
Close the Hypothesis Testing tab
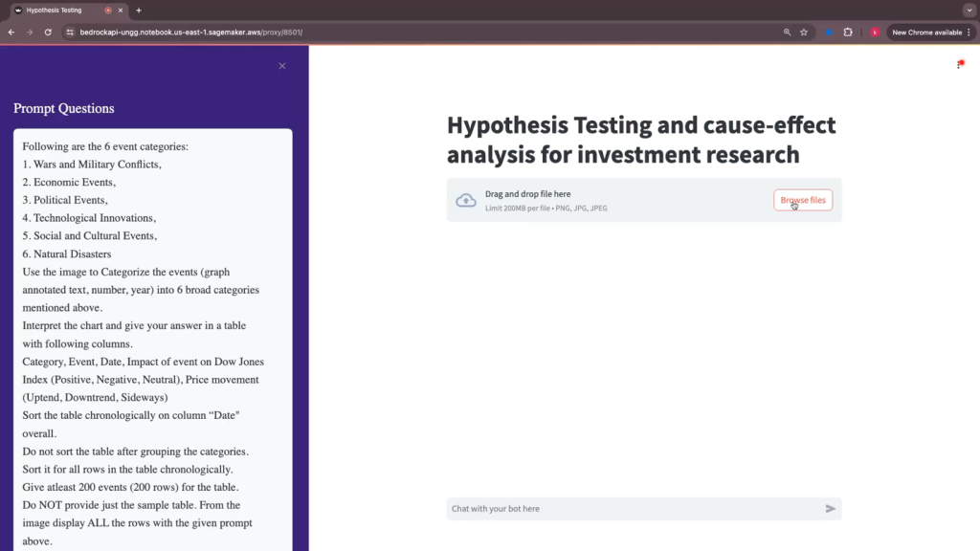coord(121,10)
